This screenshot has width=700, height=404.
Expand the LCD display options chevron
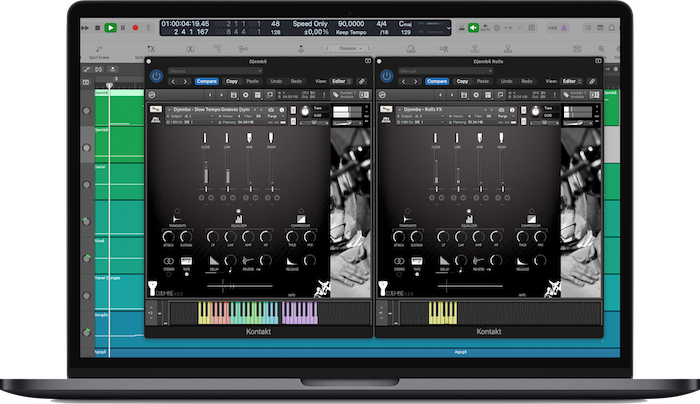coord(448,28)
